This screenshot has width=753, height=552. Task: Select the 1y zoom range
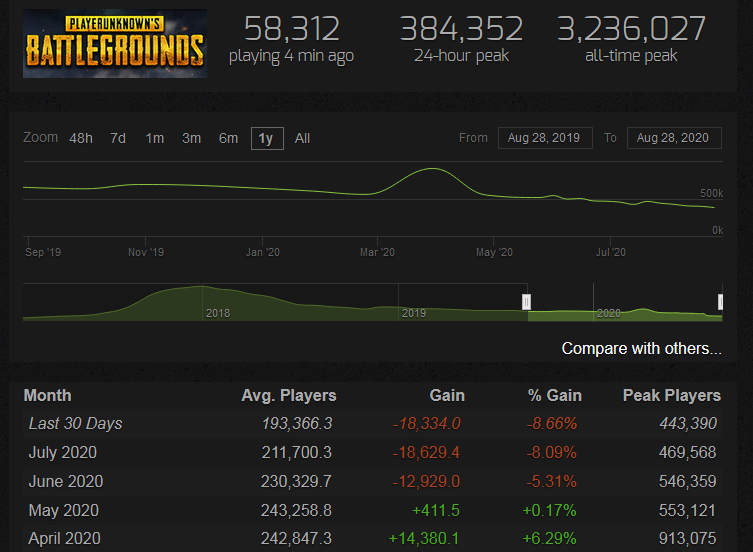click(x=267, y=138)
